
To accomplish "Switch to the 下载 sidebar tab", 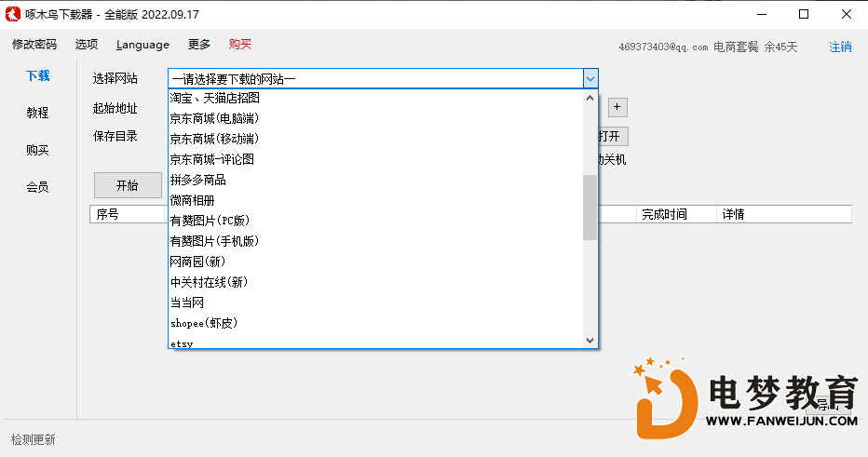I will tap(37, 75).
